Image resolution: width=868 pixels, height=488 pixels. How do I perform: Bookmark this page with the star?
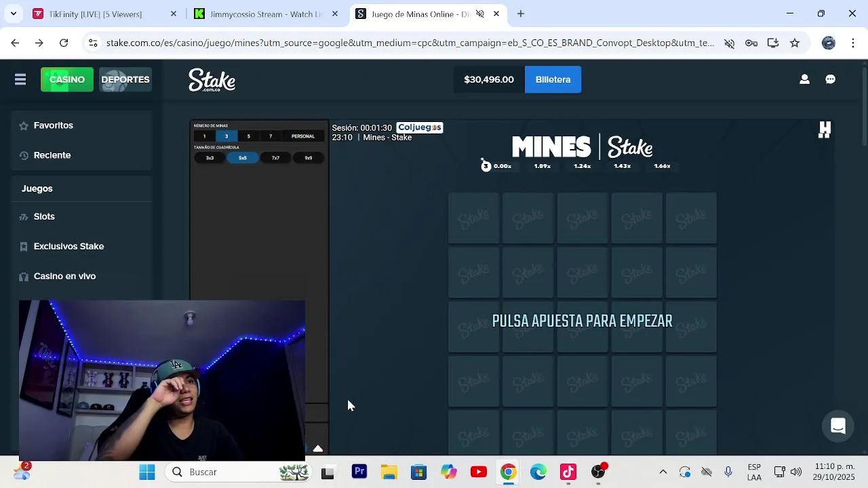point(795,43)
